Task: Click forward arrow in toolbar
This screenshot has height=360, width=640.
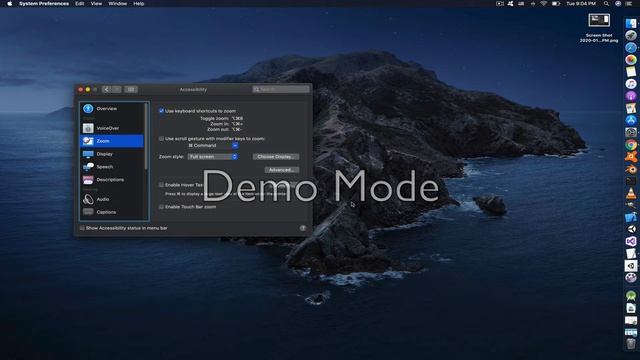Action: (x=116, y=89)
